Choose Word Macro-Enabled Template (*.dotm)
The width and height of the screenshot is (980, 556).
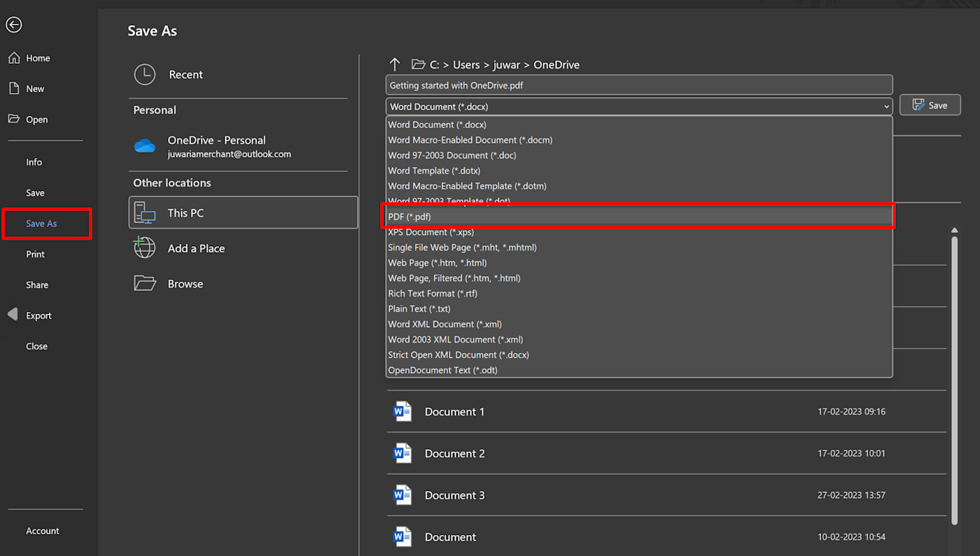point(639,186)
